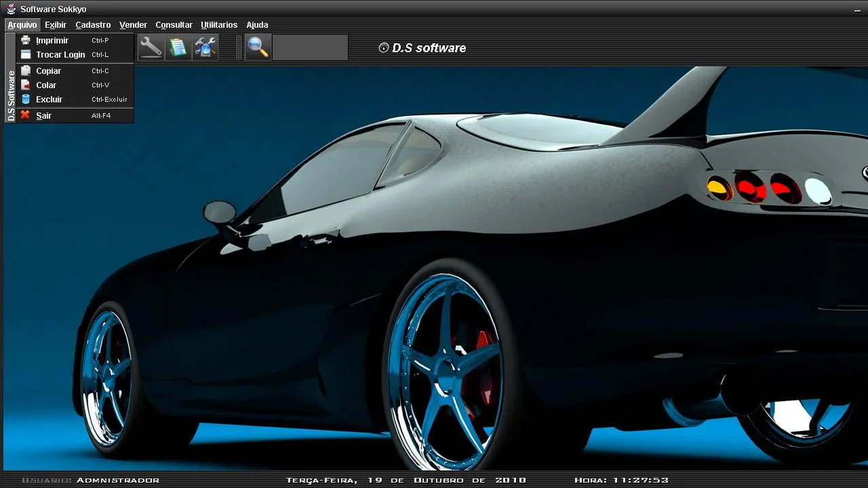The image size is (868, 488).
Task: Click the magnifying glass search icon
Action: tap(258, 47)
